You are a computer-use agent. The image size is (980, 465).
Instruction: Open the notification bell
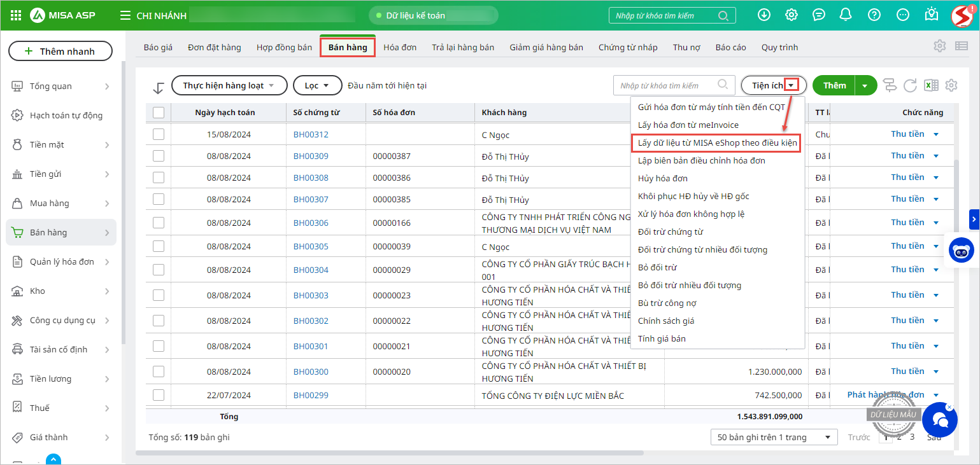coord(846,15)
